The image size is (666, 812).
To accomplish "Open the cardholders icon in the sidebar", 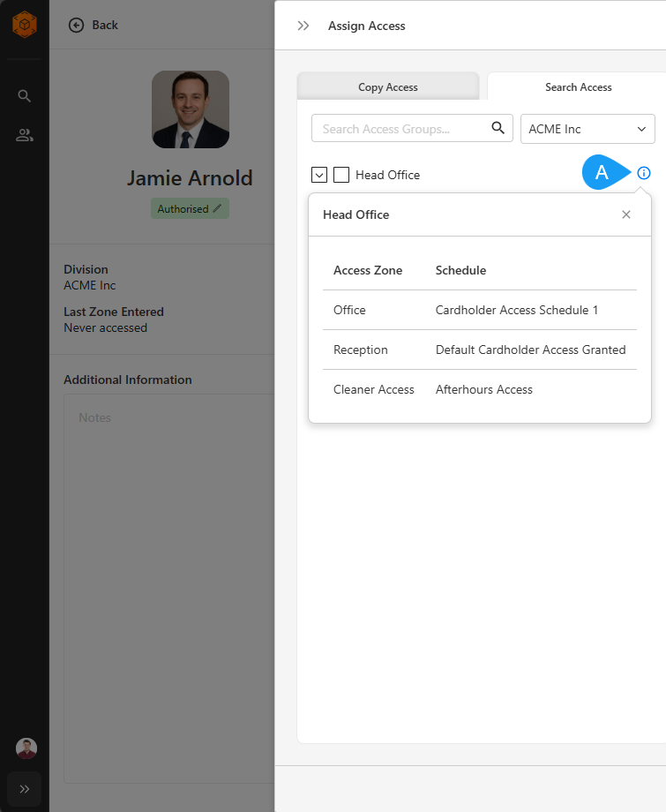I will coord(24,134).
